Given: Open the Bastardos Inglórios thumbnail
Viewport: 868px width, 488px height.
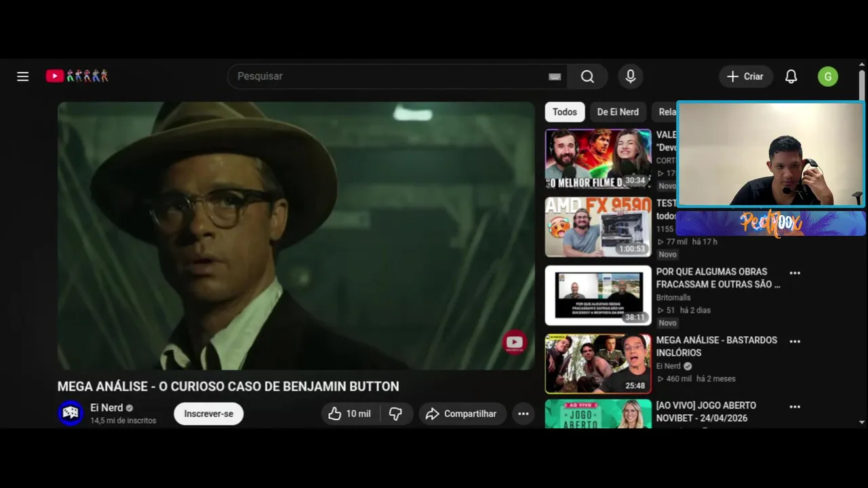Looking at the screenshot, I should coord(598,364).
